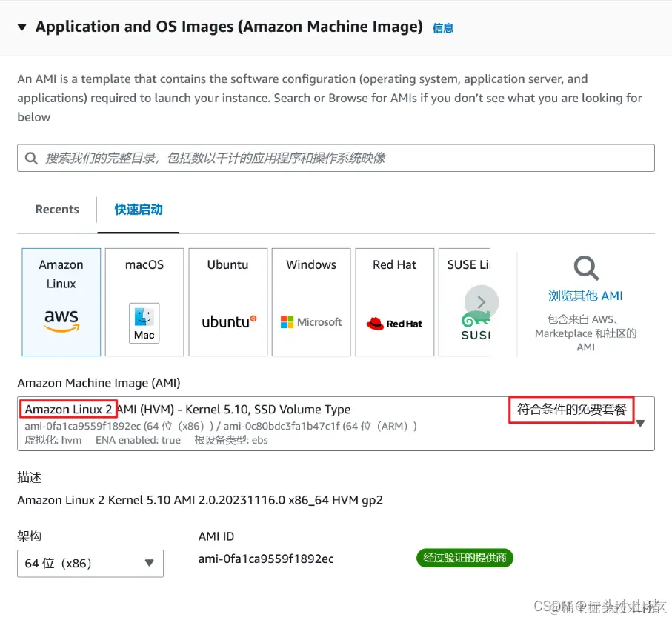Click the 架构 label
672x620 pixels.
click(29, 536)
